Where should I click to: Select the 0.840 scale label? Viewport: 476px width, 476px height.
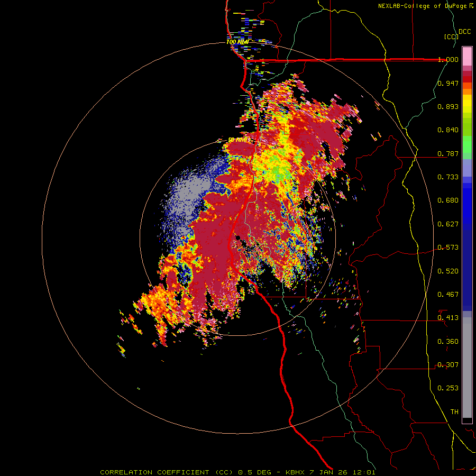pyautogui.click(x=448, y=130)
